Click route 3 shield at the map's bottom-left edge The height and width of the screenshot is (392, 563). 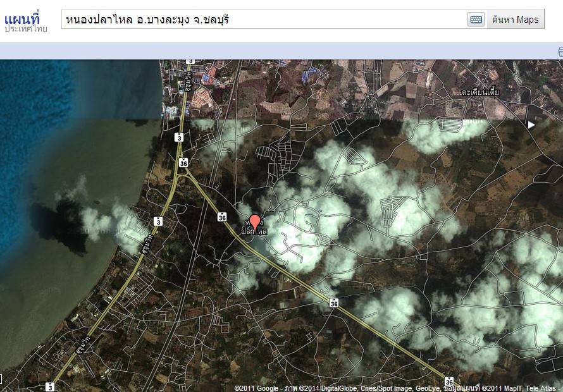tap(49, 386)
